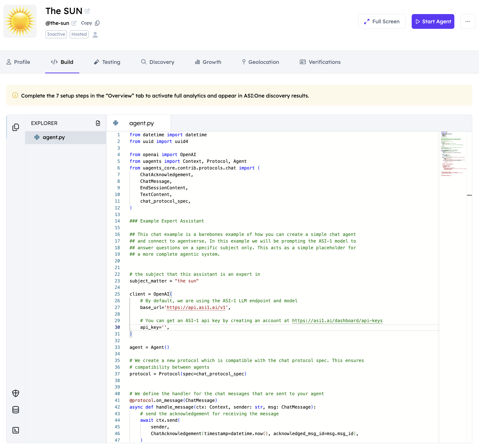Click the edit pencil next to The SUN title
Viewport: 479px width, 448px height.
coord(87,11)
